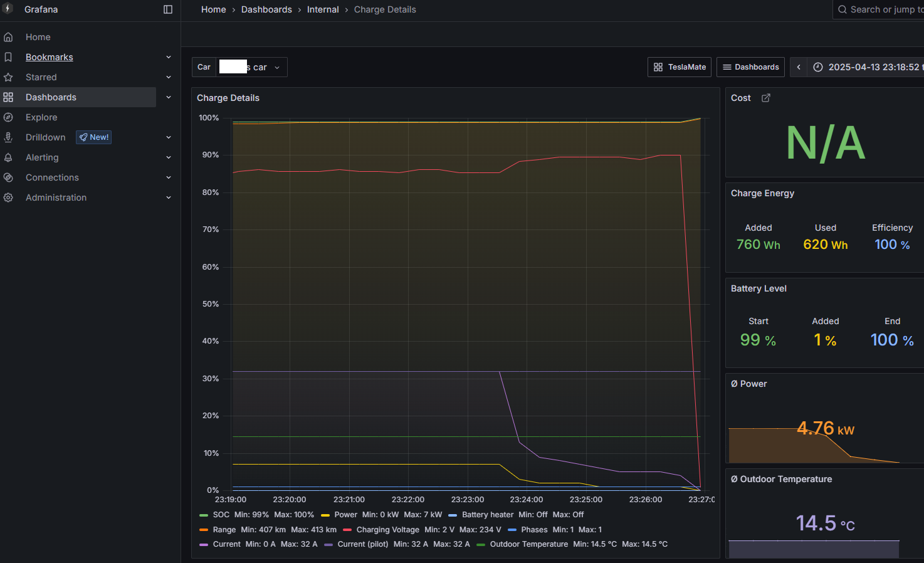Open Dashboards in the sidebar menu

pyautogui.click(x=51, y=97)
